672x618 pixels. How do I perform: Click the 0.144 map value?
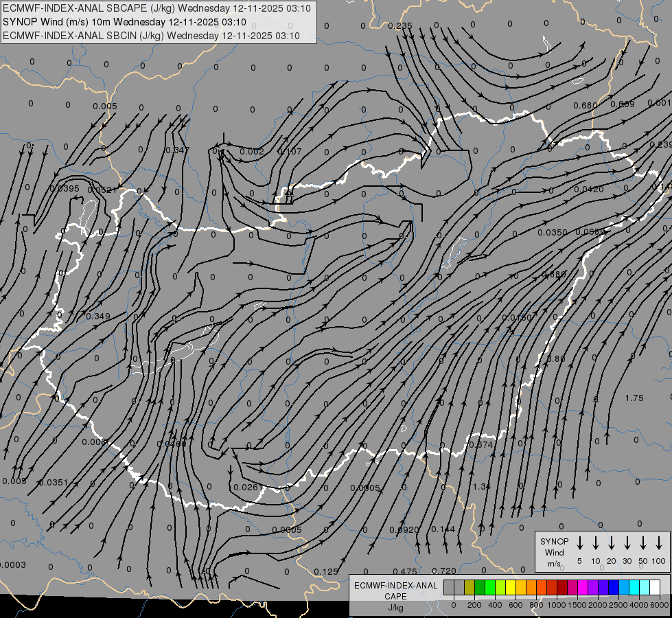(443, 529)
